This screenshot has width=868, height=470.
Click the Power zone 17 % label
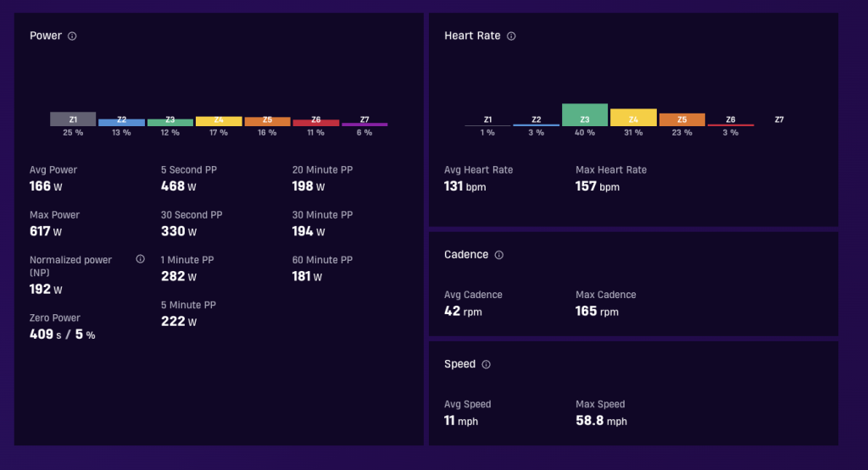pyautogui.click(x=219, y=133)
